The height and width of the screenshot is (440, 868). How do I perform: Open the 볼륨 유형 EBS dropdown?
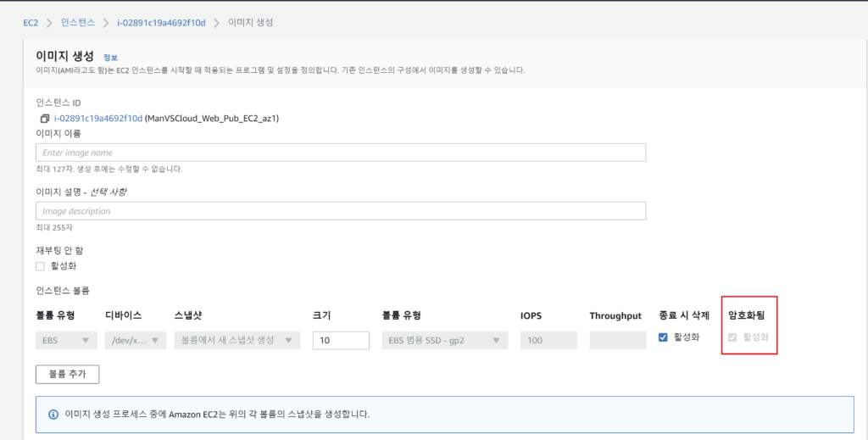pos(66,341)
